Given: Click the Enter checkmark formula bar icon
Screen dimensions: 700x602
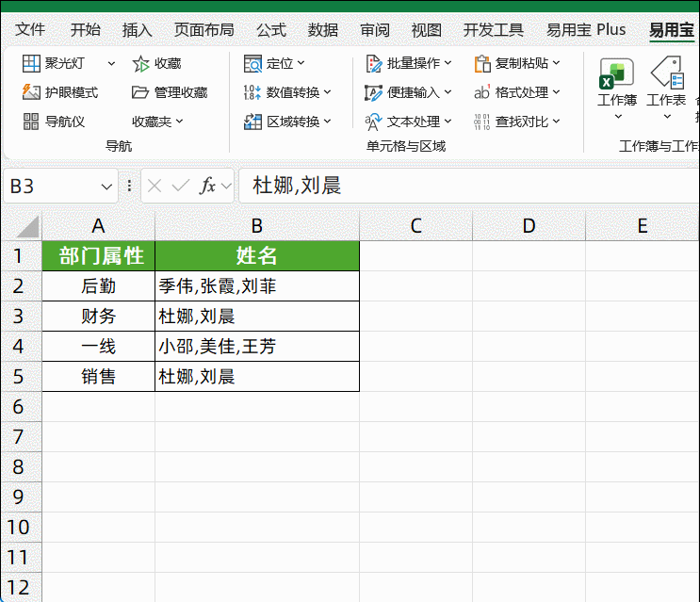Looking at the screenshot, I should click(x=181, y=186).
